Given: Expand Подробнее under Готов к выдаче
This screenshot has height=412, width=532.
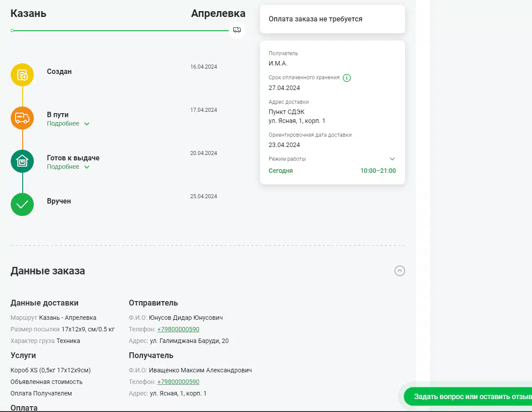Looking at the screenshot, I should click(68, 167).
